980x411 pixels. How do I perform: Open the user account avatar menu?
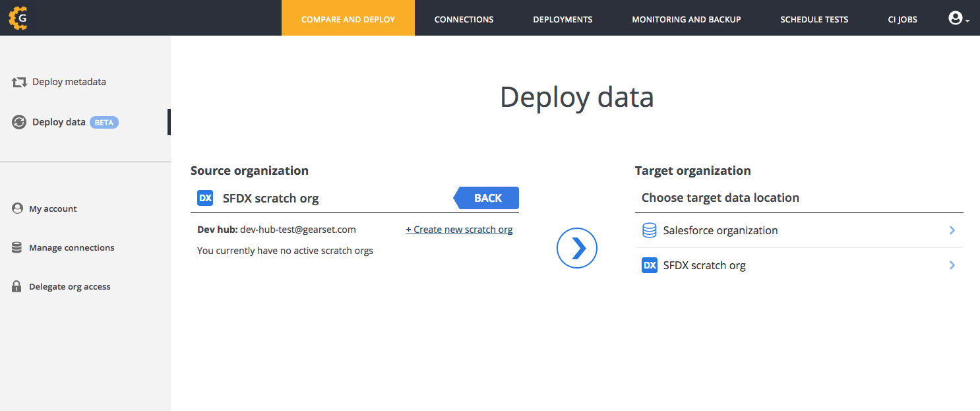coord(956,18)
